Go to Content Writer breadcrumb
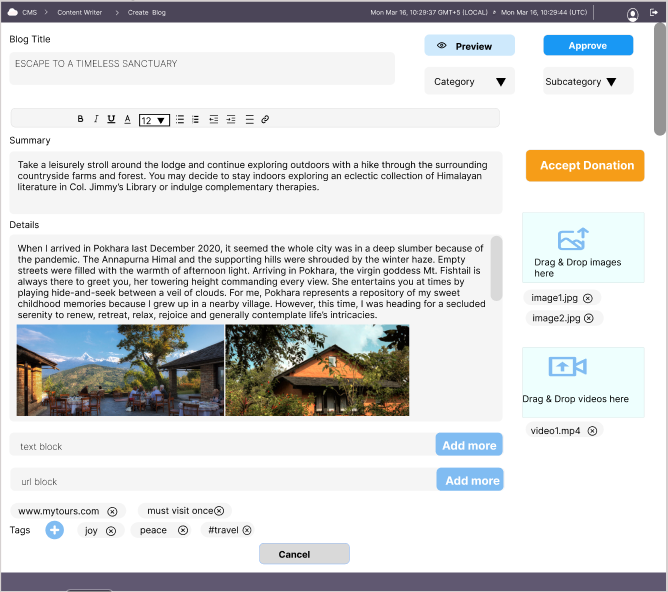668x592 pixels. (x=80, y=12)
